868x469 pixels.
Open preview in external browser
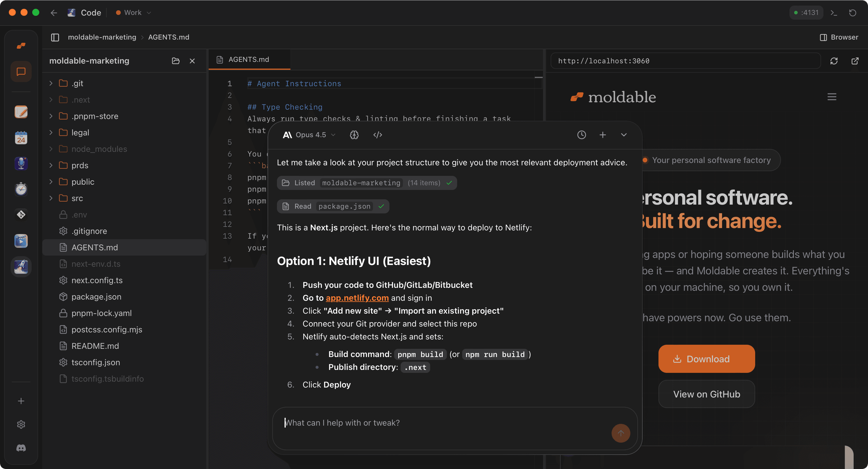click(855, 61)
